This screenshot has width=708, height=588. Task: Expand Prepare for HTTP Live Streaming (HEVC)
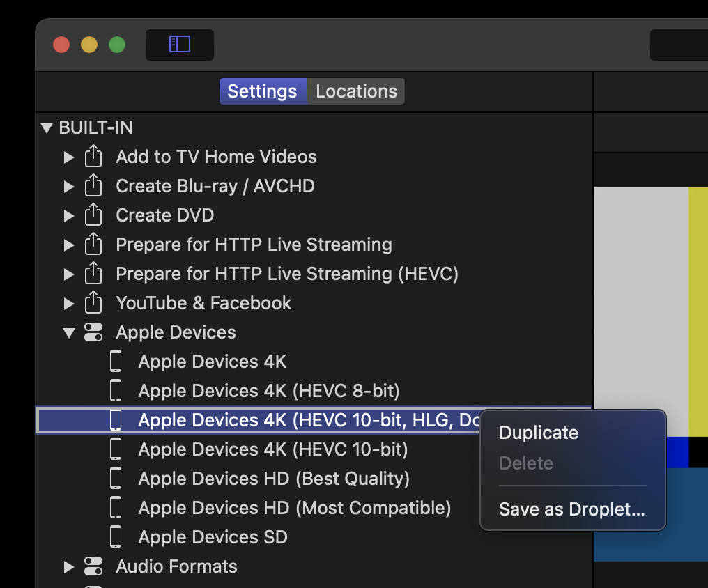click(x=68, y=274)
